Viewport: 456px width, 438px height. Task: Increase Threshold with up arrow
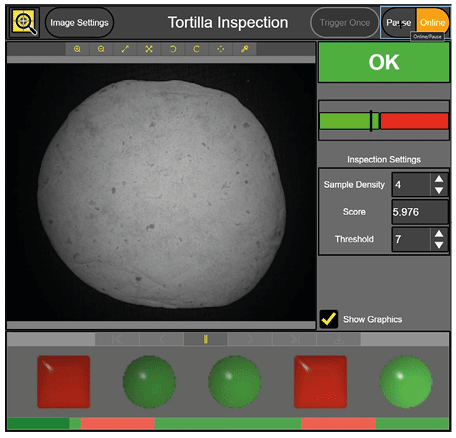click(x=439, y=234)
